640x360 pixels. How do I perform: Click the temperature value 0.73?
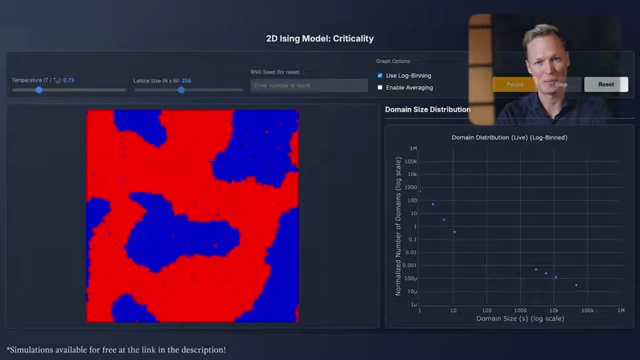69,80
